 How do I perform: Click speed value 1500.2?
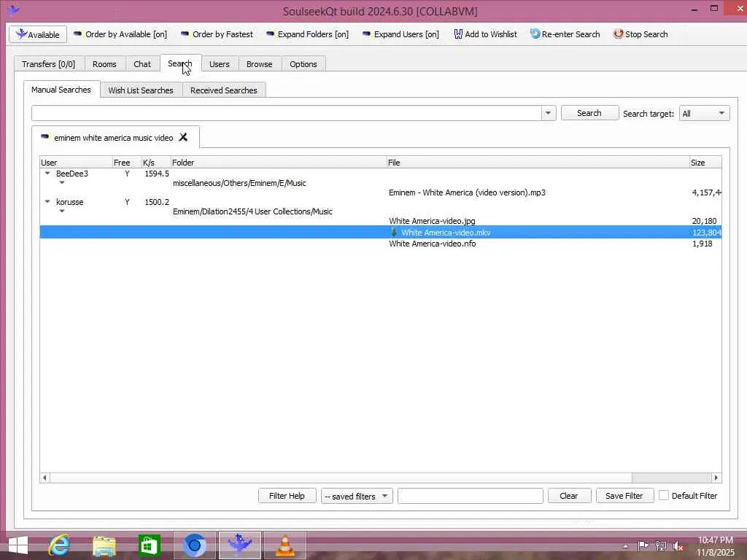pyautogui.click(x=157, y=202)
